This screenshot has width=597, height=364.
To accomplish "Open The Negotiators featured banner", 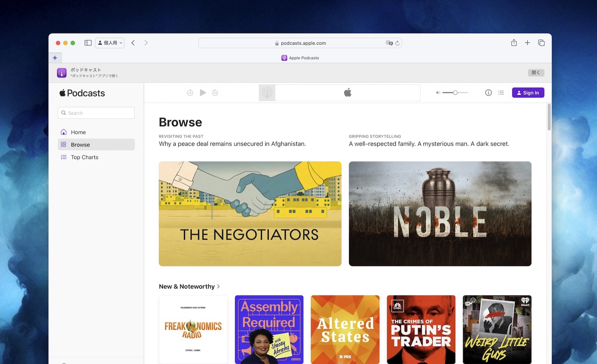I will tap(250, 214).
